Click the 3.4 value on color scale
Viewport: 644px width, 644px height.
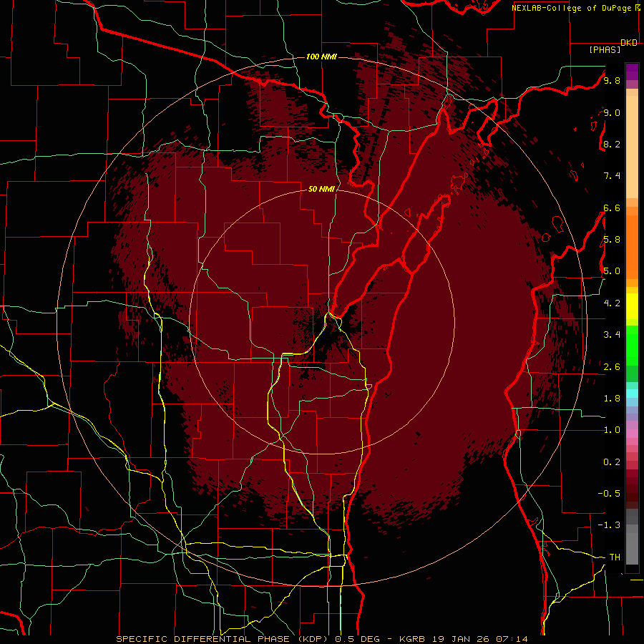click(x=612, y=335)
